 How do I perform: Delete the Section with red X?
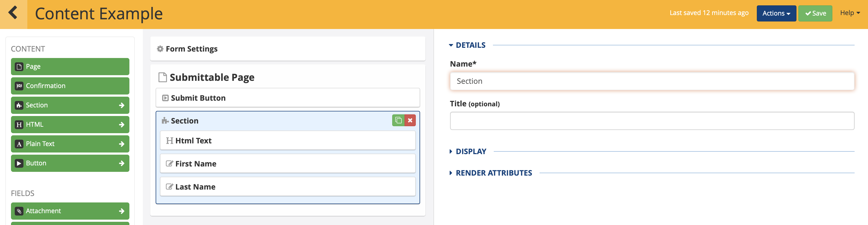pos(410,120)
